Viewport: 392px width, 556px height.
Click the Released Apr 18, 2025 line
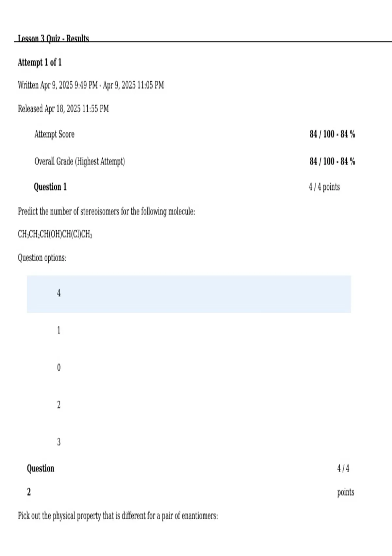click(x=63, y=109)
